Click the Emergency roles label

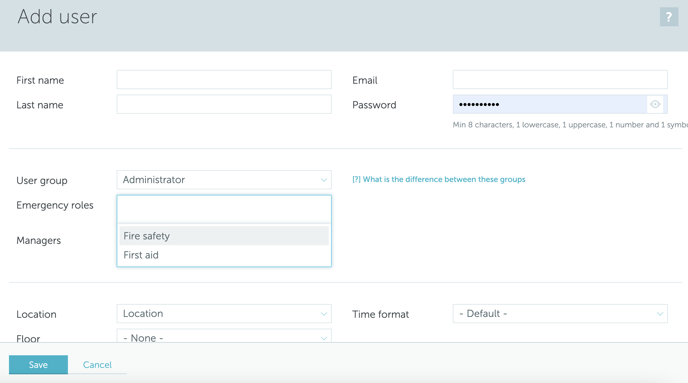[x=55, y=205]
